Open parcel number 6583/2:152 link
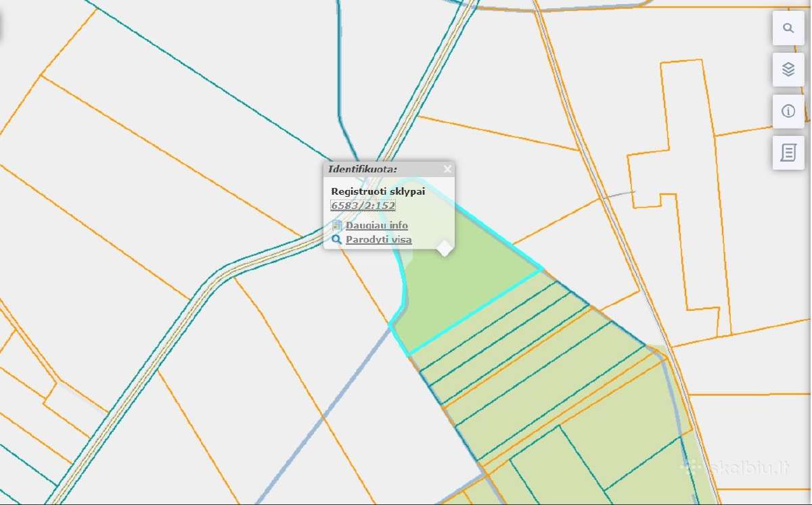The width and height of the screenshot is (812, 505). coord(363,206)
